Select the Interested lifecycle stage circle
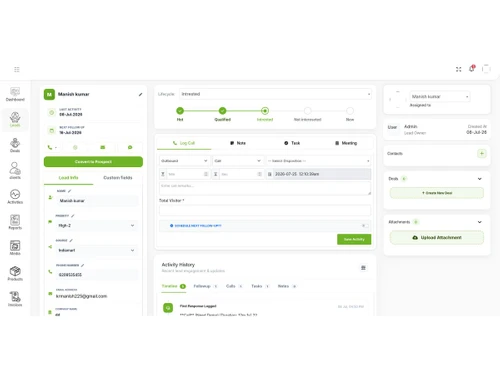 (x=265, y=111)
